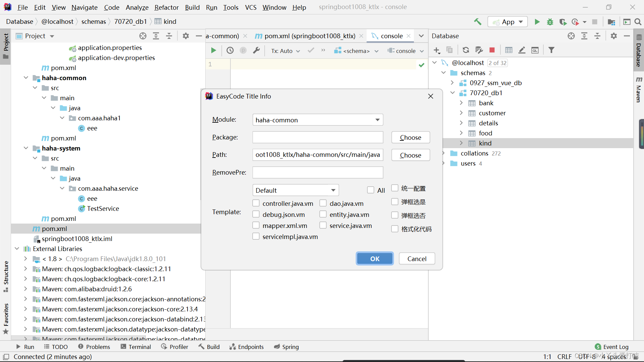Open the <schema> selector dropdown

356,51
